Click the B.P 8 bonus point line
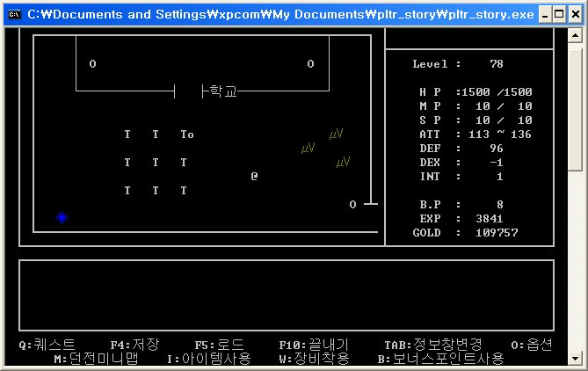Viewport: 588px width, 371px height. point(461,205)
